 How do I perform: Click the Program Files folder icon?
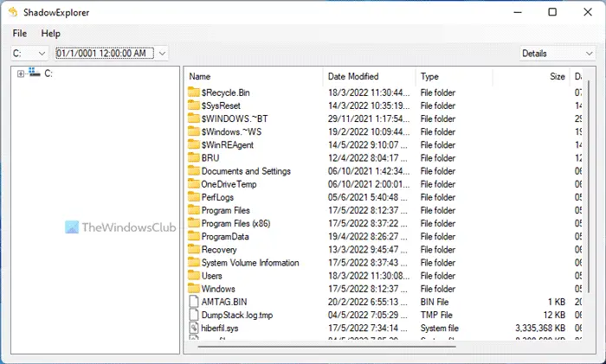pyautogui.click(x=194, y=210)
